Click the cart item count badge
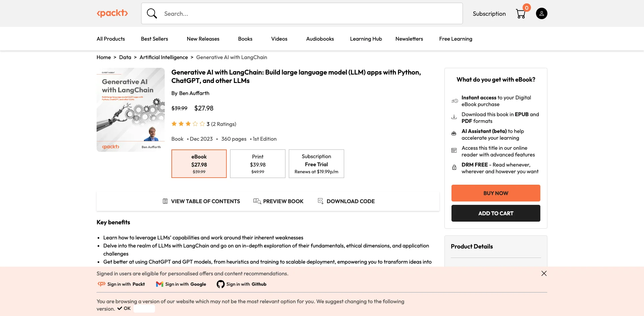Viewport: 644px width, 316px height. (527, 8)
